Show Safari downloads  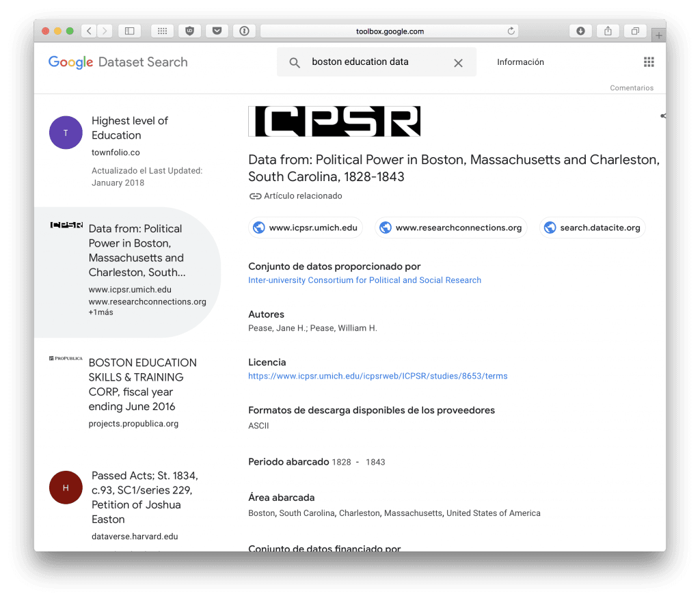(x=581, y=31)
